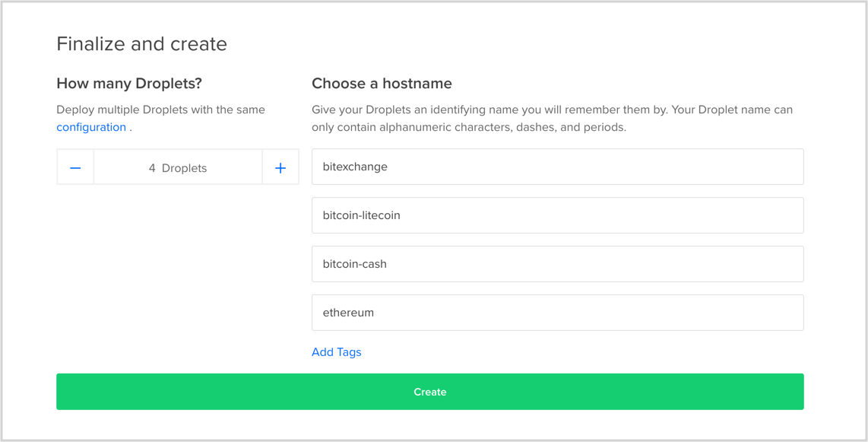The width and height of the screenshot is (868, 442).
Task: Click the period after the configuration link
Action: tap(131, 128)
